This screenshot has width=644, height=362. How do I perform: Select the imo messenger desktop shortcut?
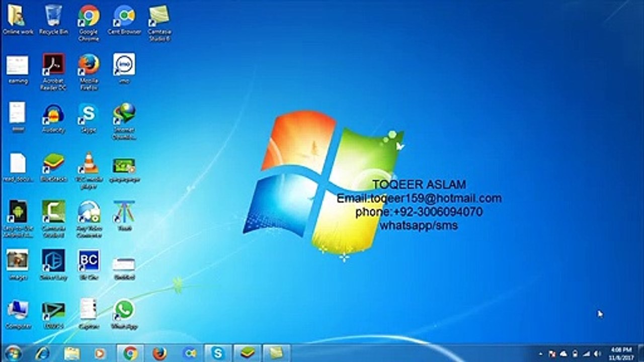tap(124, 68)
